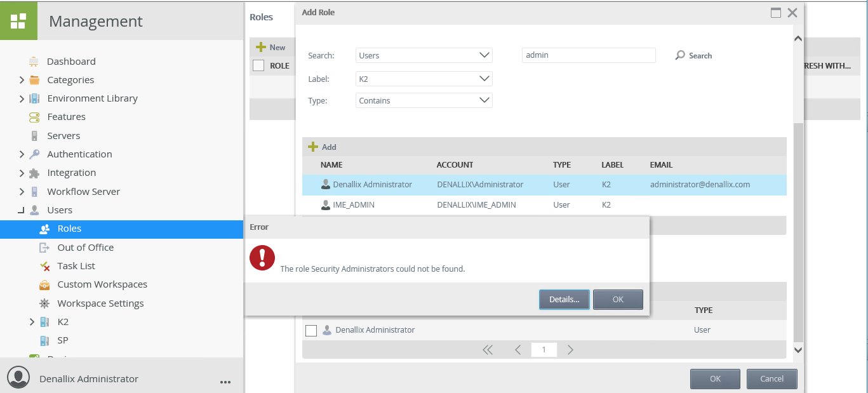This screenshot has height=393, width=868.
Task: Open Out of Office settings
Action: coord(85,248)
